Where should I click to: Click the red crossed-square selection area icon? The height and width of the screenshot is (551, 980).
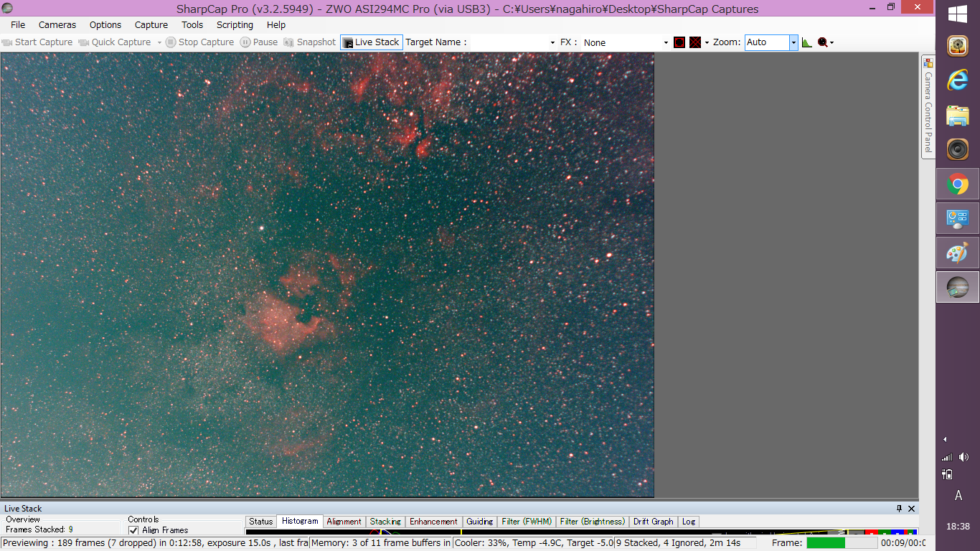pyautogui.click(x=695, y=42)
